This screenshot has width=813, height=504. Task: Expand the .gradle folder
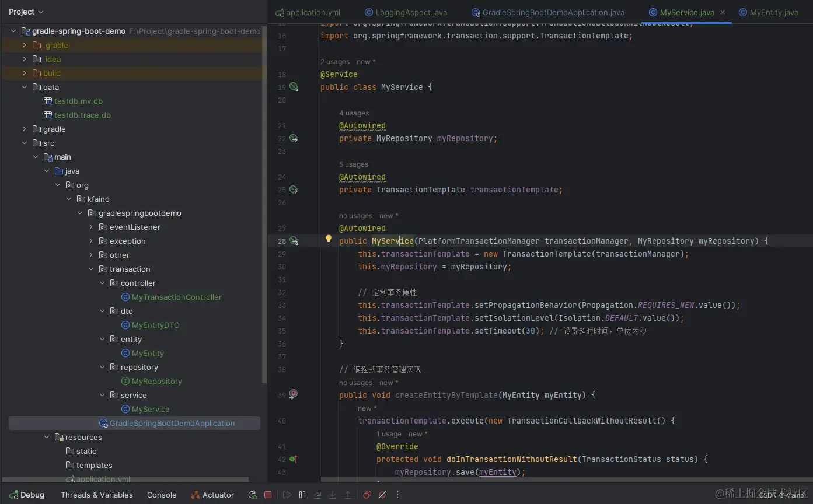pyautogui.click(x=24, y=45)
